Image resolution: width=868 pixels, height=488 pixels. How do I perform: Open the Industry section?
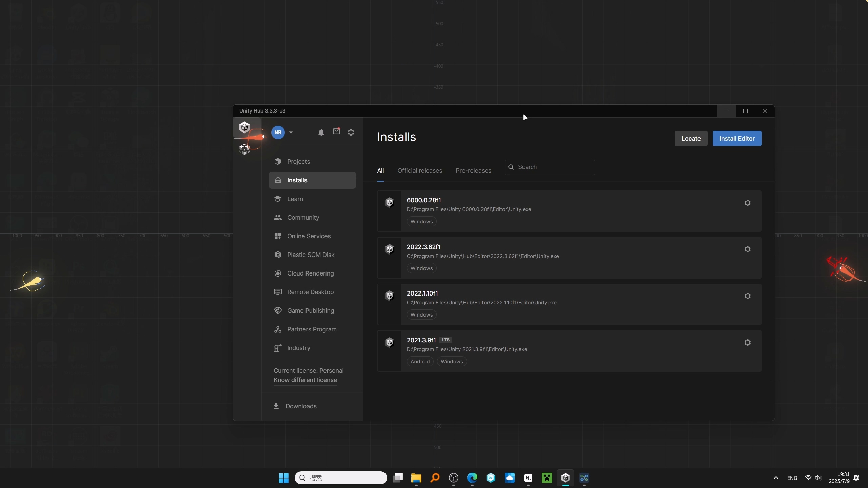[312, 348]
